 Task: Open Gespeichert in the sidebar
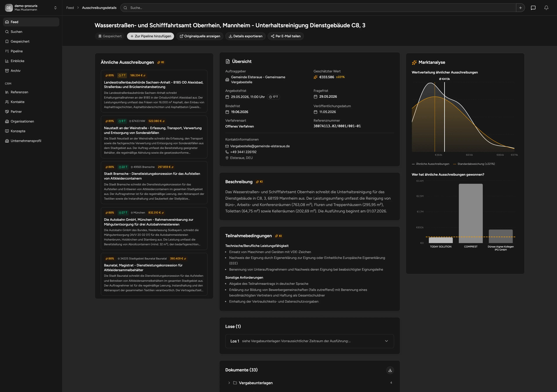pyautogui.click(x=31, y=41)
